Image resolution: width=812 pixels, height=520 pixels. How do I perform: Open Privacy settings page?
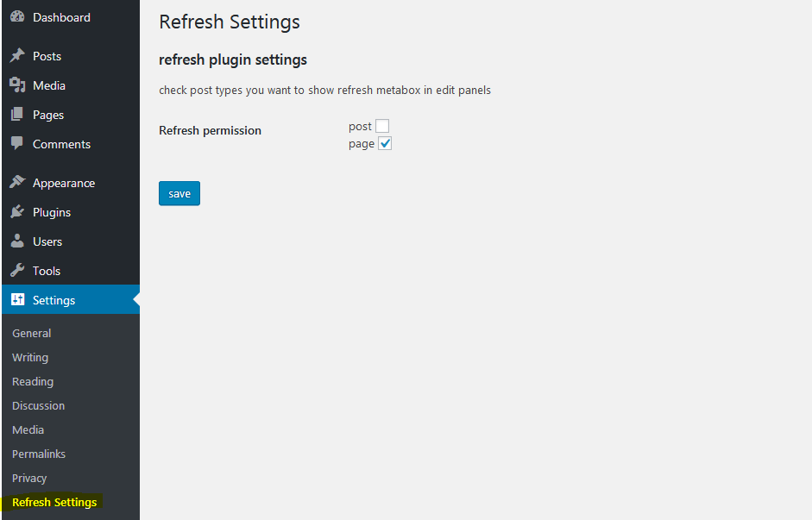pos(29,478)
